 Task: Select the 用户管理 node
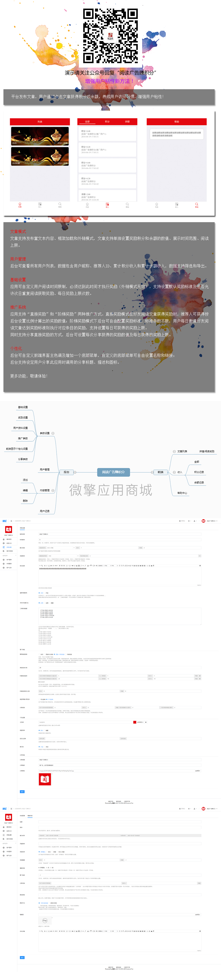point(44,469)
